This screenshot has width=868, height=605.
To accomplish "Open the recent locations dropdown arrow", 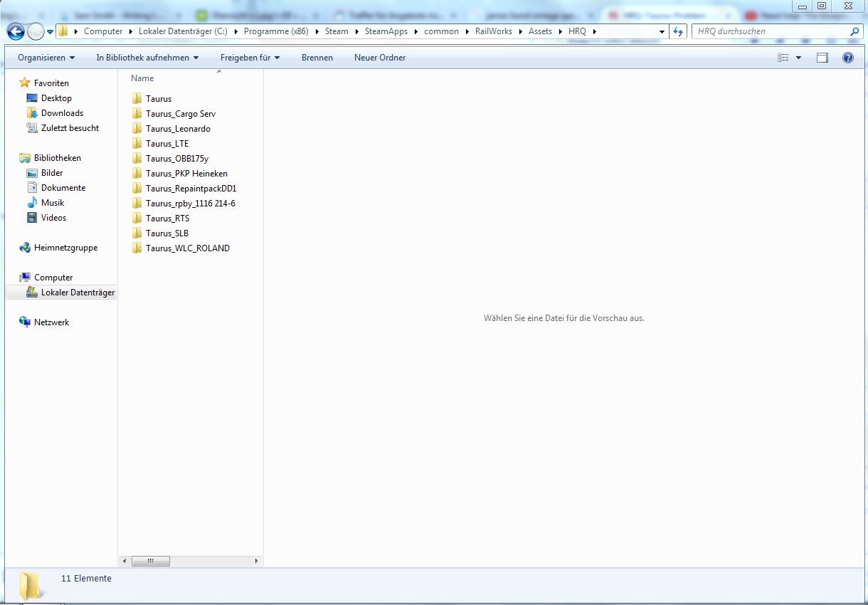I will pos(50,32).
